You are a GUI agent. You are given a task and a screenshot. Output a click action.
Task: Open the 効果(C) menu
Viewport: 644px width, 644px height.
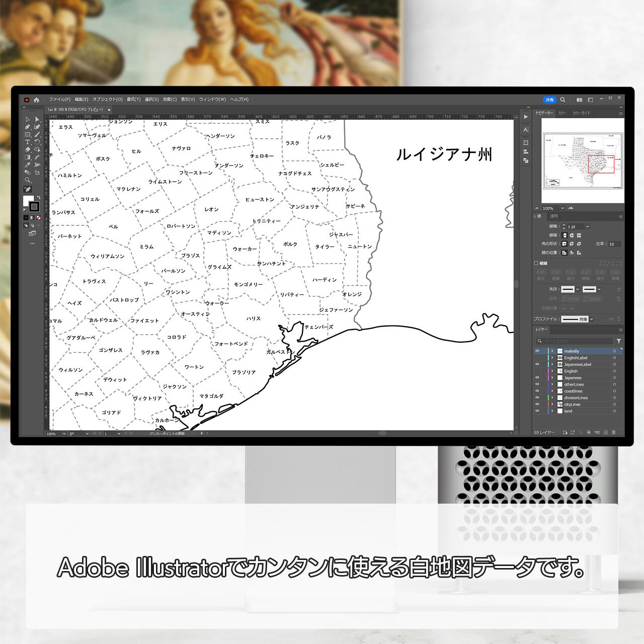click(x=170, y=100)
